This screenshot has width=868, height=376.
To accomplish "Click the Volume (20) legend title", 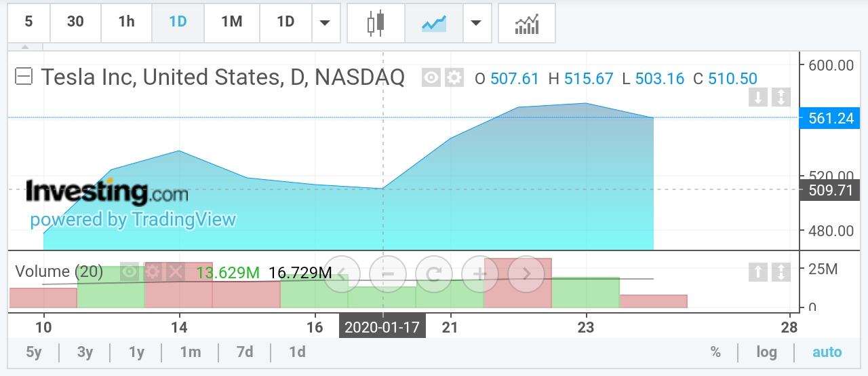I will pos(59,272).
